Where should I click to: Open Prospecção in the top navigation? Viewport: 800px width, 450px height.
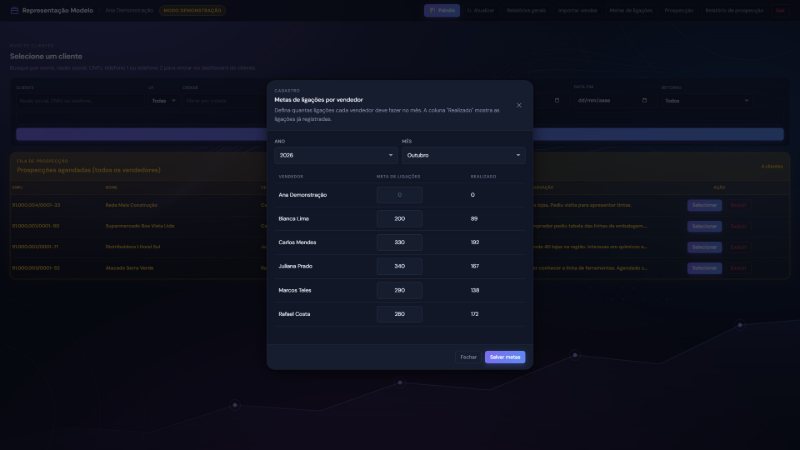click(679, 10)
